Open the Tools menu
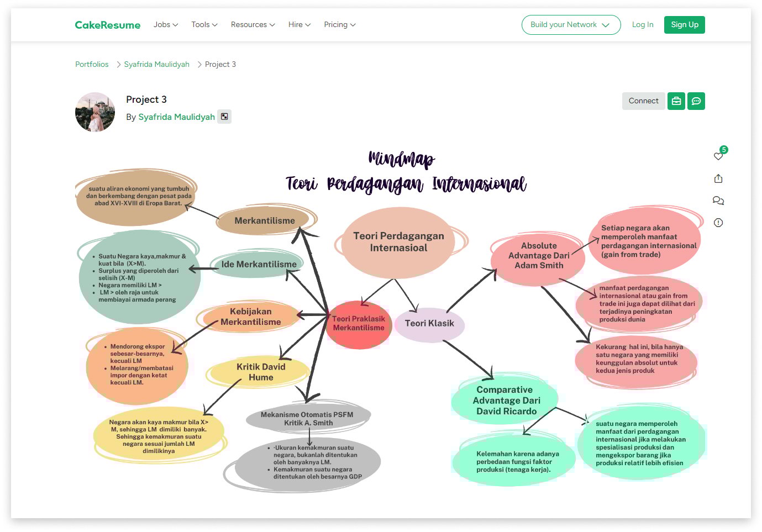This screenshot has width=762, height=532. [204, 24]
